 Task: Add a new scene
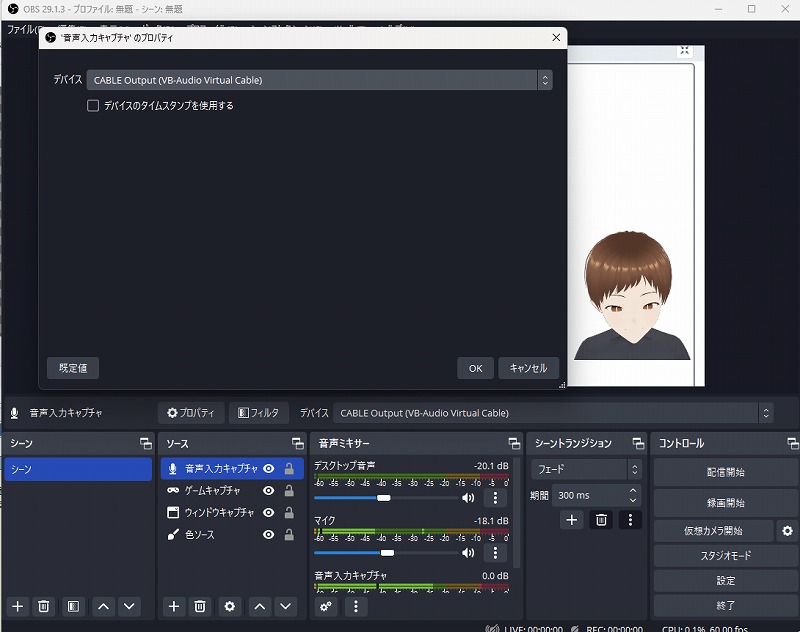18,606
